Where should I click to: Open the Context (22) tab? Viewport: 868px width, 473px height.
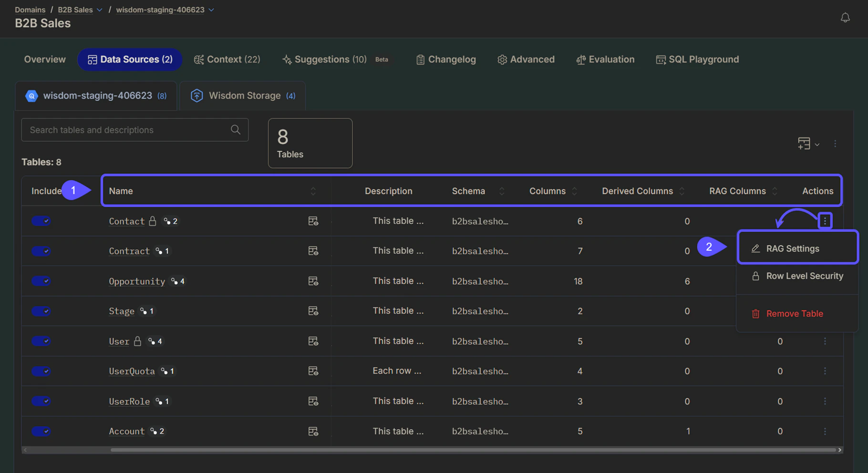point(227,59)
